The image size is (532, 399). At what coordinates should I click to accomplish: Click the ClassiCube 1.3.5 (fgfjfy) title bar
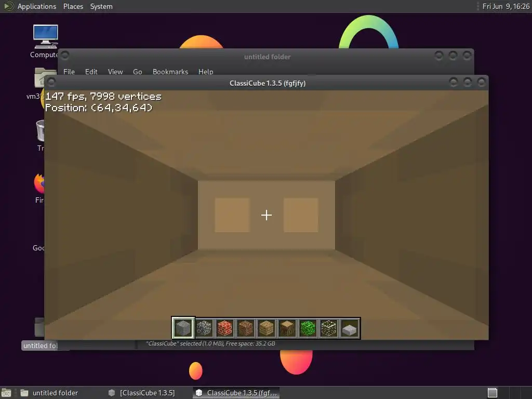pyautogui.click(x=268, y=83)
